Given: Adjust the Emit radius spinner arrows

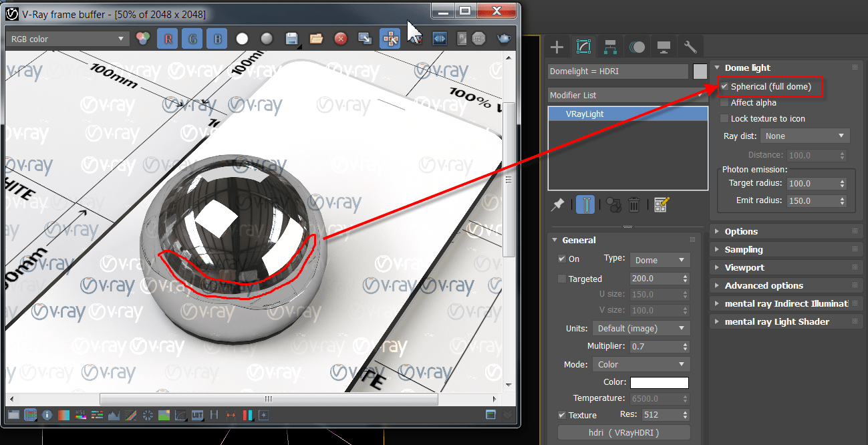Looking at the screenshot, I should click(842, 200).
